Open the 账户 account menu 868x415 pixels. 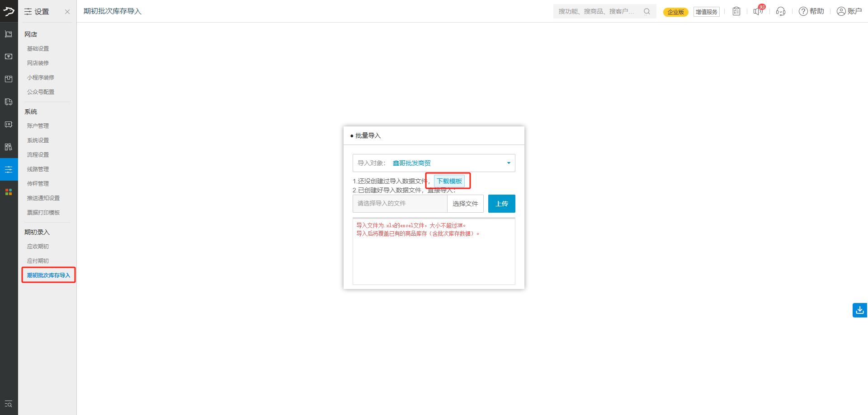(849, 11)
